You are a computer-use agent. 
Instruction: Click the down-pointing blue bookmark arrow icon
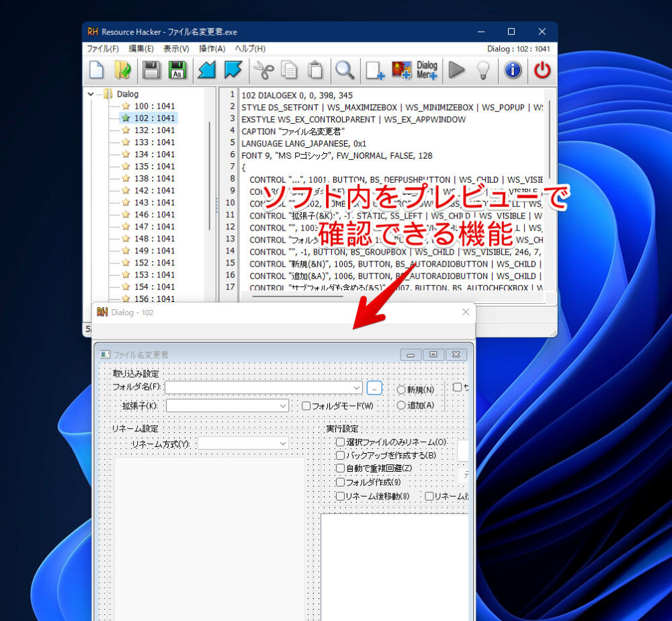pyautogui.click(x=233, y=70)
